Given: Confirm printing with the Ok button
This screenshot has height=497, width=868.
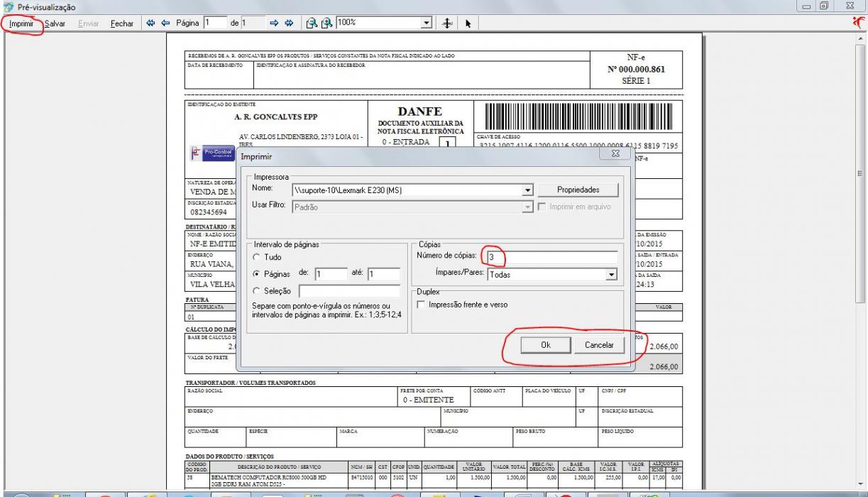Looking at the screenshot, I should pos(545,344).
